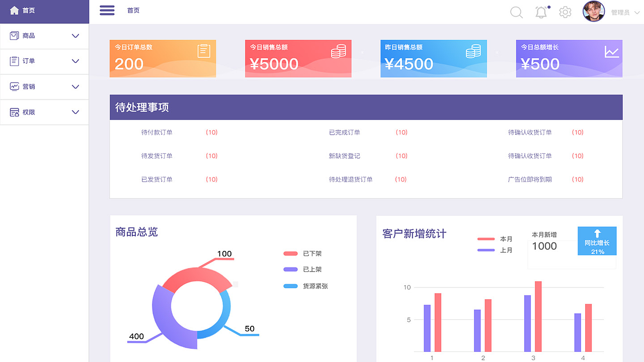
Task: Click the coins icon on 昨日销售总额 card
Action: point(473,51)
